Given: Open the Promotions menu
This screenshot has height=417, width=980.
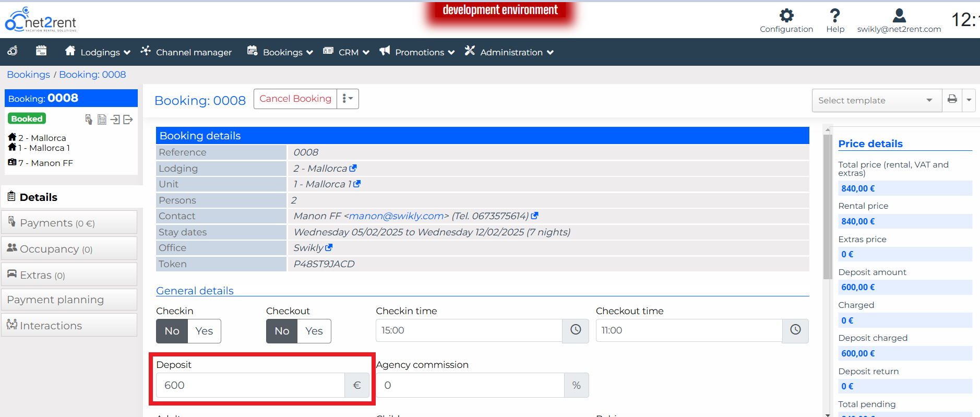Looking at the screenshot, I should tap(417, 52).
